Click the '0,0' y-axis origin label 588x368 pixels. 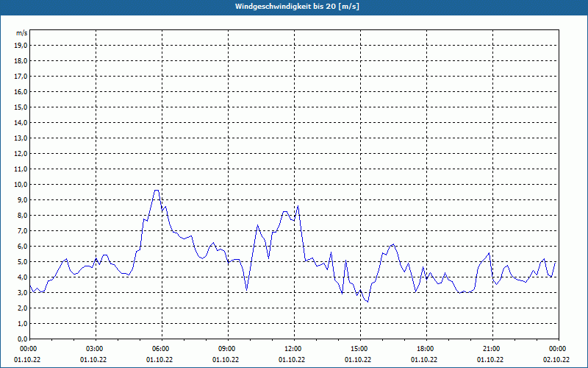point(22,339)
